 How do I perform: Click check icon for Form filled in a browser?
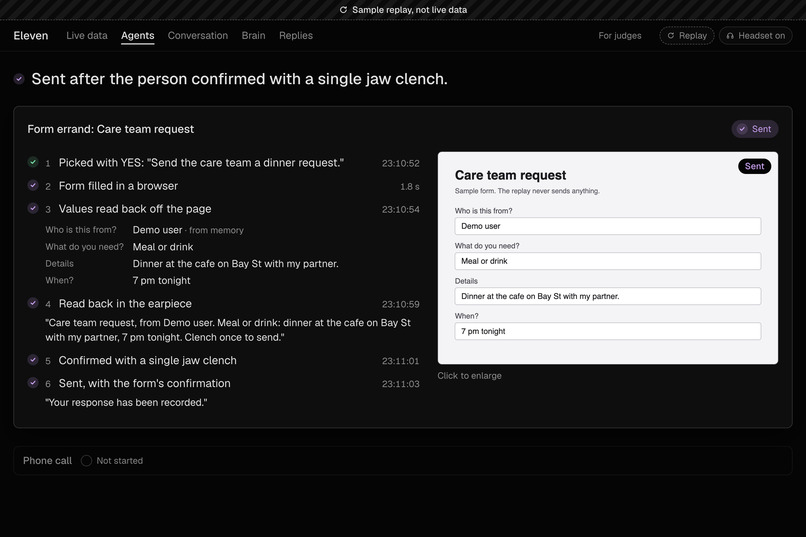click(33, 185)
